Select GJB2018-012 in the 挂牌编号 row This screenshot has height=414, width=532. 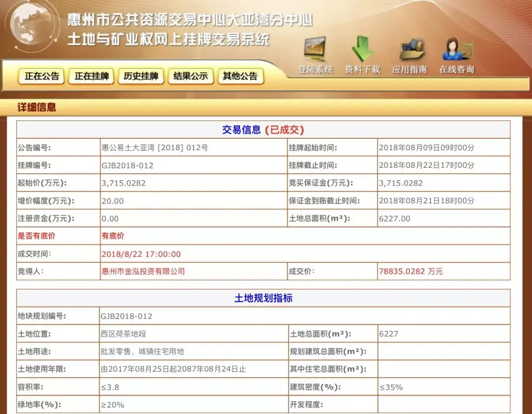click(x=127, y=165)
